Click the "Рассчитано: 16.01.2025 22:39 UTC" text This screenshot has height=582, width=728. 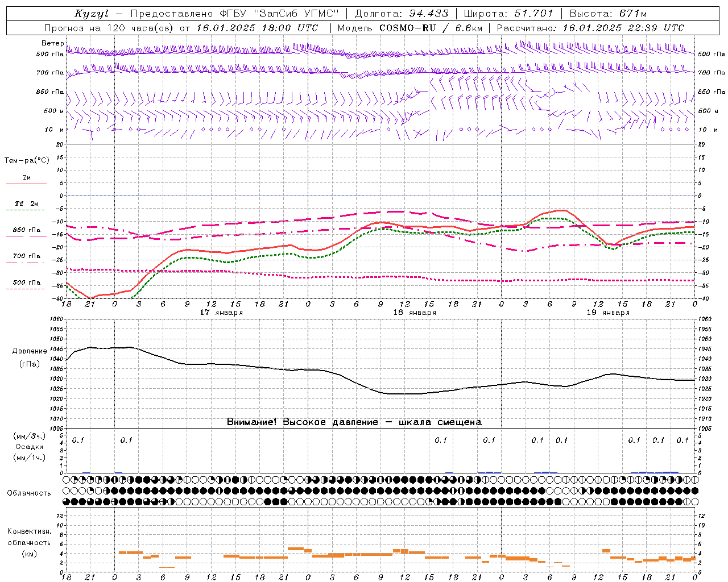click(590, 28)
